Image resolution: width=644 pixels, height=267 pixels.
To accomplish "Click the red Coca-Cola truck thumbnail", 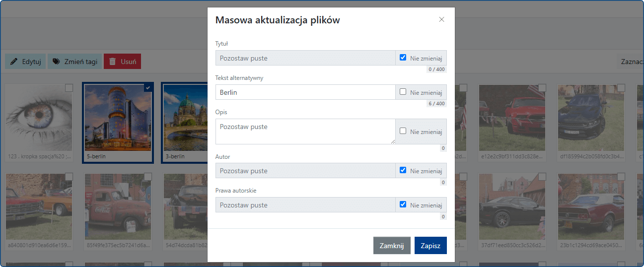I will [x=118, y=206].
